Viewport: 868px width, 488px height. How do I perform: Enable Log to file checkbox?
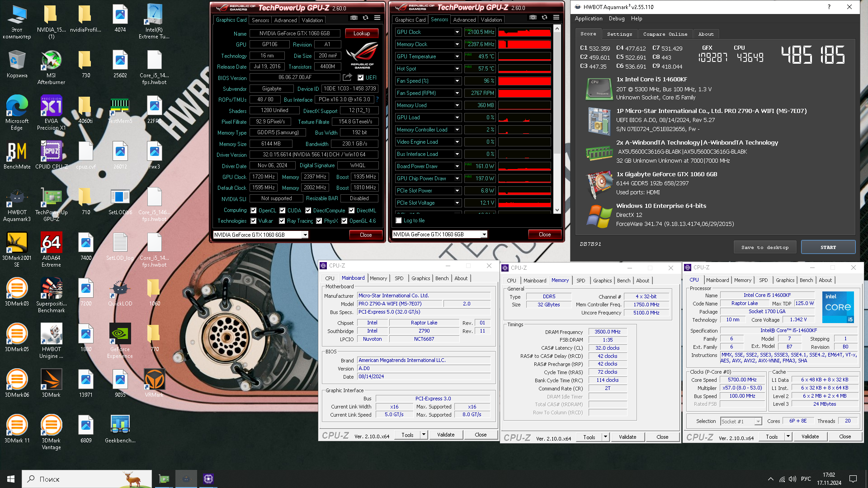pos(399,221)
